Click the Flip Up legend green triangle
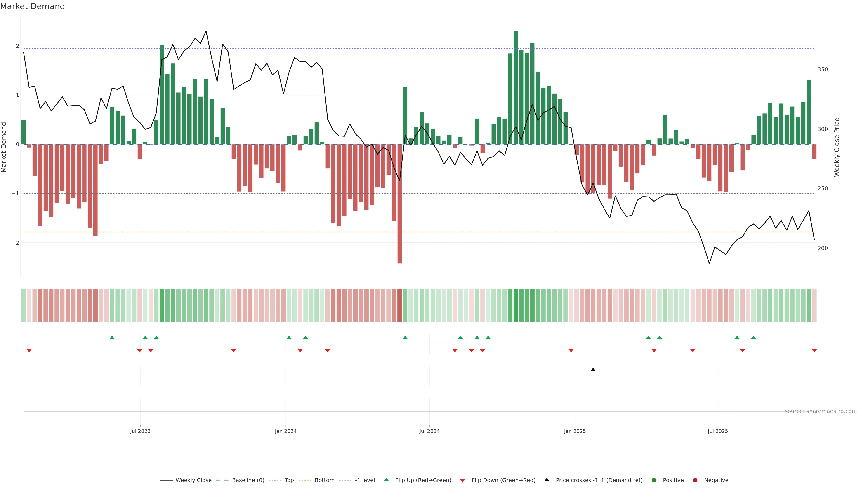The width and height of the screenshot is (868, 488). pyautogui.click(x=386, y=480)
